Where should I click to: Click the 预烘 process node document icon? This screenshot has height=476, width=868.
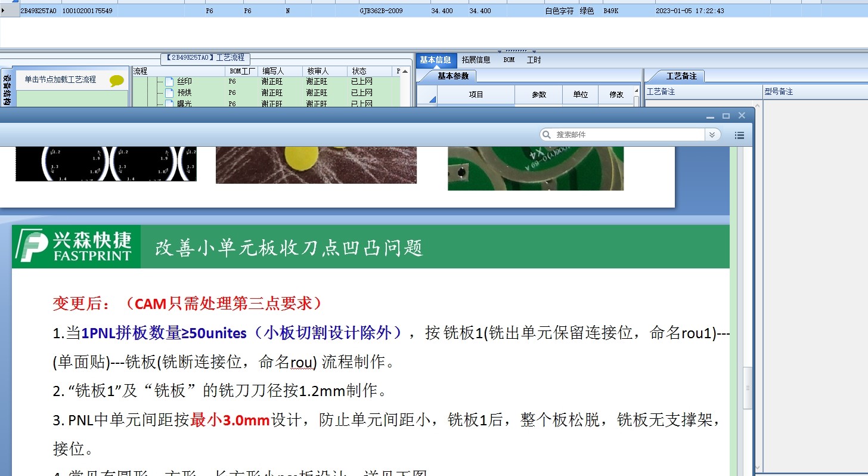169,92
